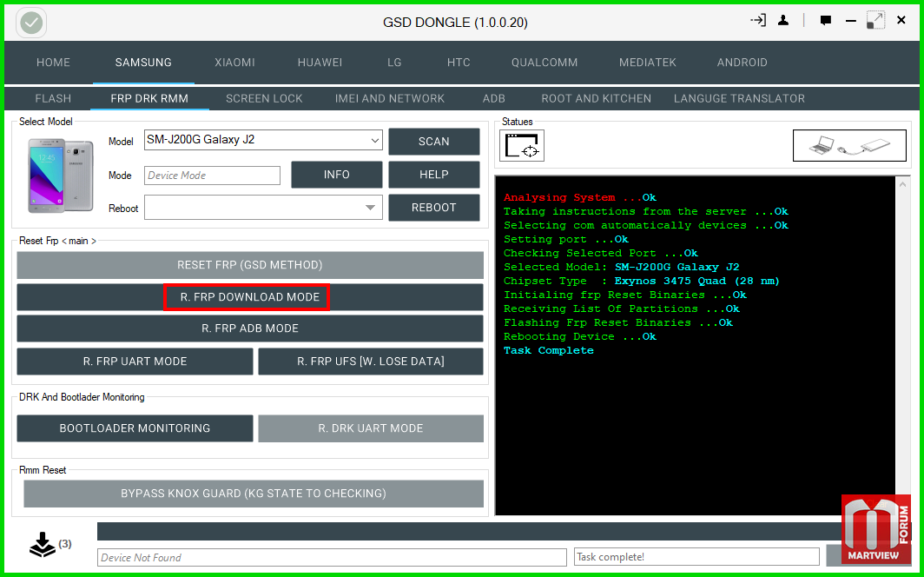This screenshot has height=577, width=924.
Task: Open the IMEI AND NETWORK sub-tab
Action: [390, 98]
